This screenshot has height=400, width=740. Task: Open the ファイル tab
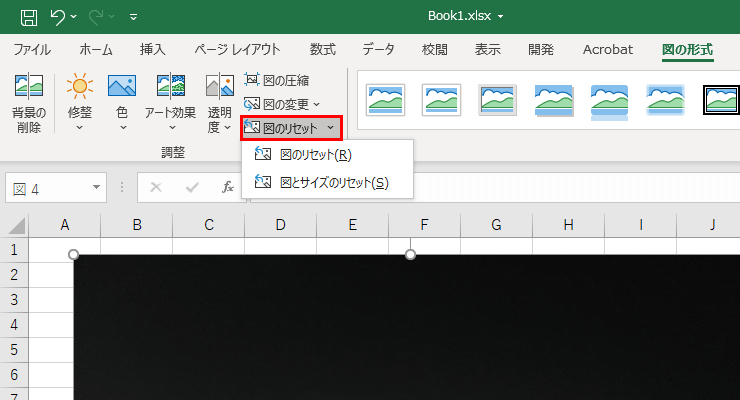[32, 50]
